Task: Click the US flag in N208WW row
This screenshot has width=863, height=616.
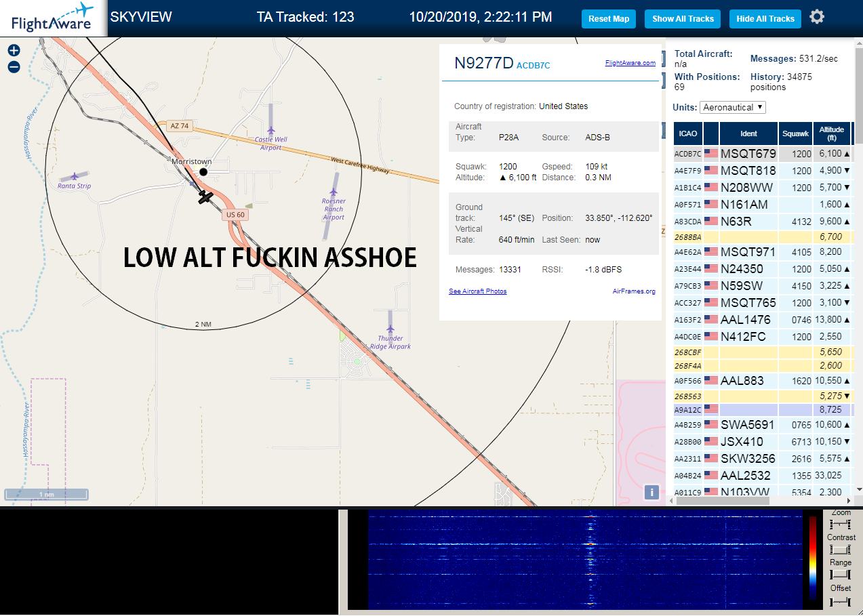Action: [711, 187]
